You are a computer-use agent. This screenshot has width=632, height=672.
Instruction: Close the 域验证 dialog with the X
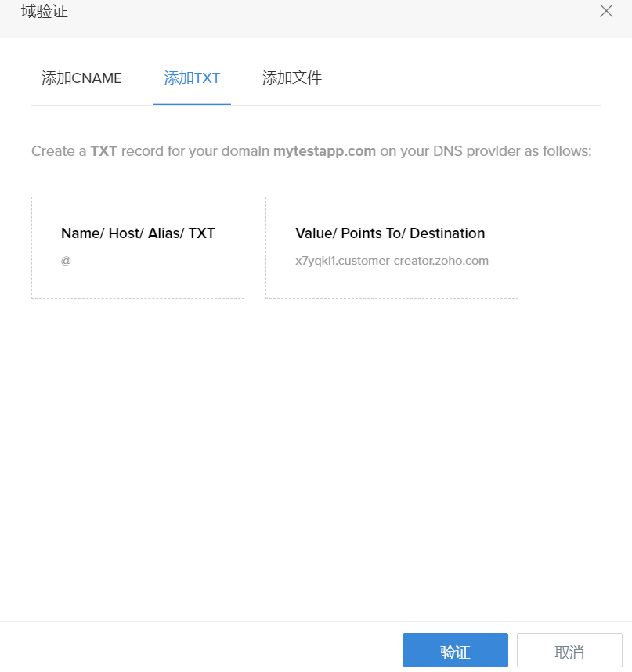pyautogui.click(x=606, y=11)
